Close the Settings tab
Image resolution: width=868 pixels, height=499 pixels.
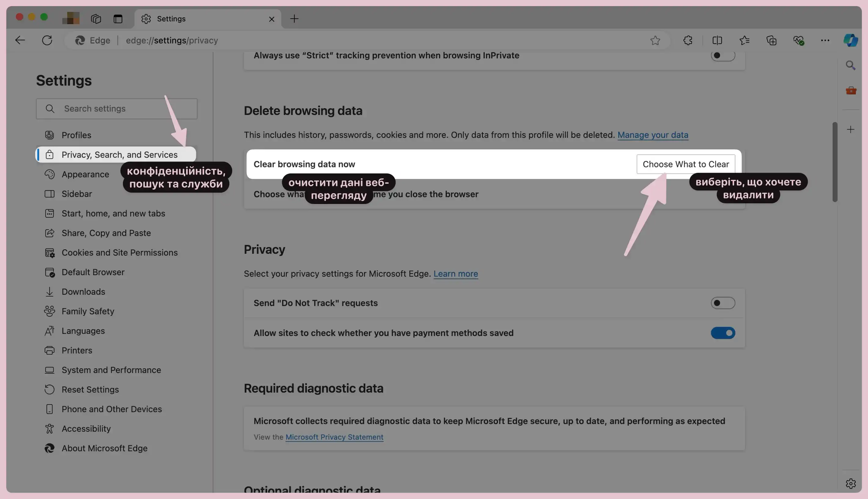[x=272, y=19]
